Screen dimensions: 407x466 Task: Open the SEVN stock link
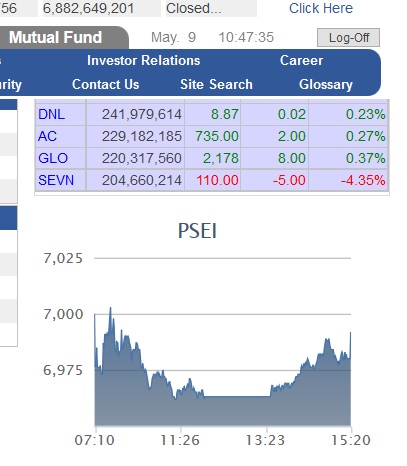pos(56,180)
